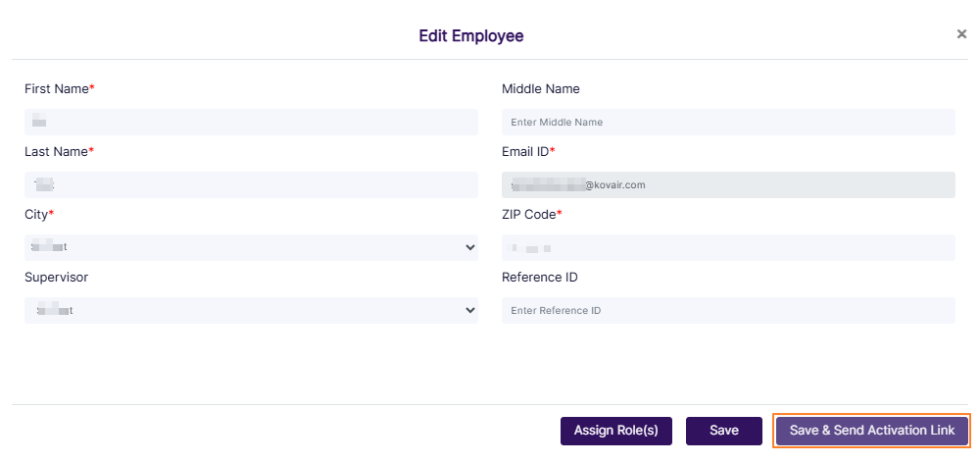Open the City dropdown list
The width and height of the screenshot is (980, 463).
click(x=251, y=247)
